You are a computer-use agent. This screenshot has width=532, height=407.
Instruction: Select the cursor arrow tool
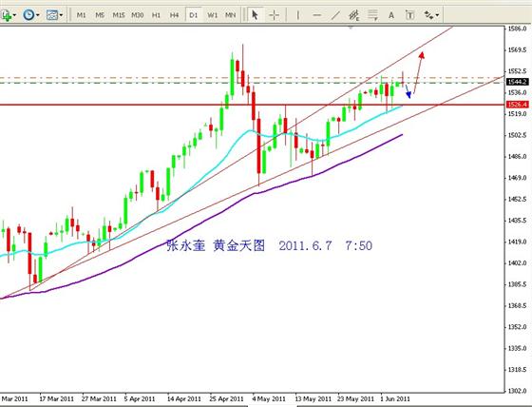[x=256, y=15]
